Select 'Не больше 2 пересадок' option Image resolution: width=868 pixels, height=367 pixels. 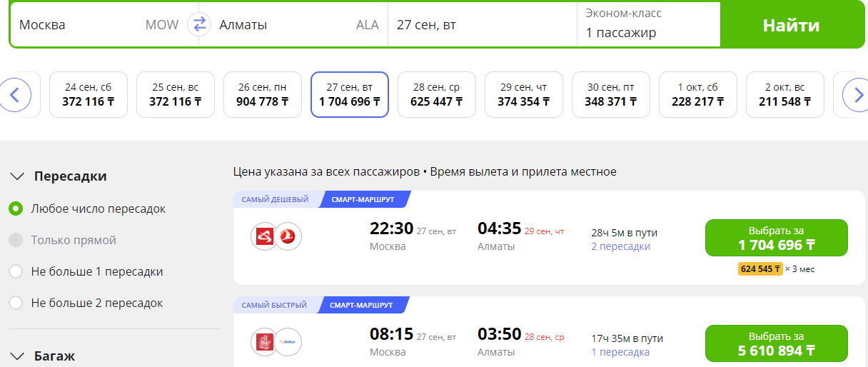[16, 303]
